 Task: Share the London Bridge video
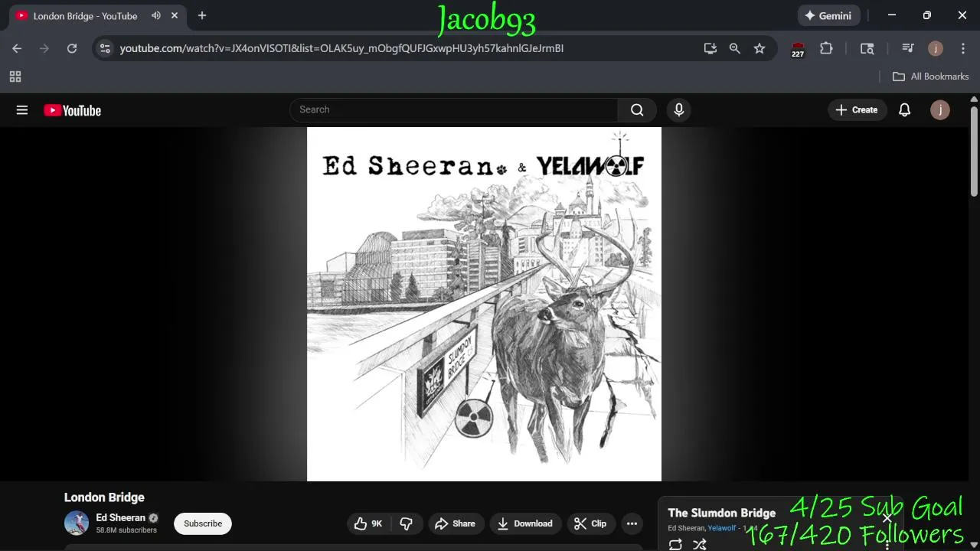(456, 523)
